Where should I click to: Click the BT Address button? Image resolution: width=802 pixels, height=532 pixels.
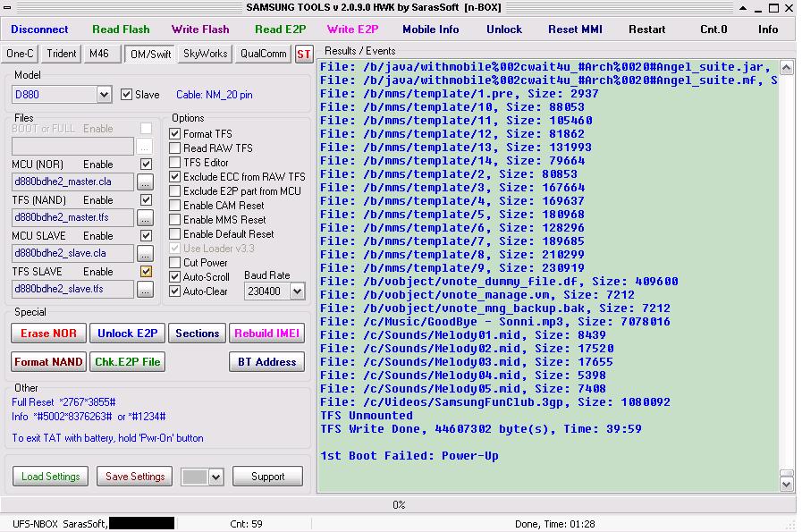[x=266, y=362]
